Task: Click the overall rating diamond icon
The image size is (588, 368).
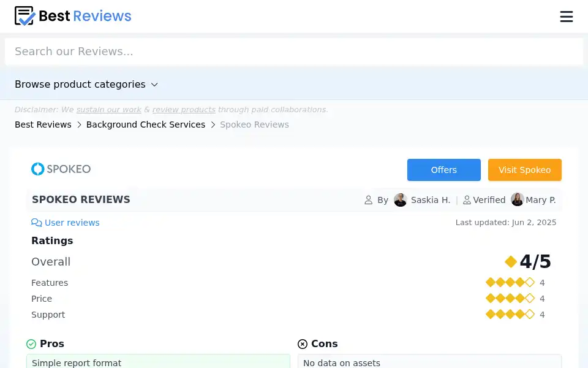Action: point(511,262)
